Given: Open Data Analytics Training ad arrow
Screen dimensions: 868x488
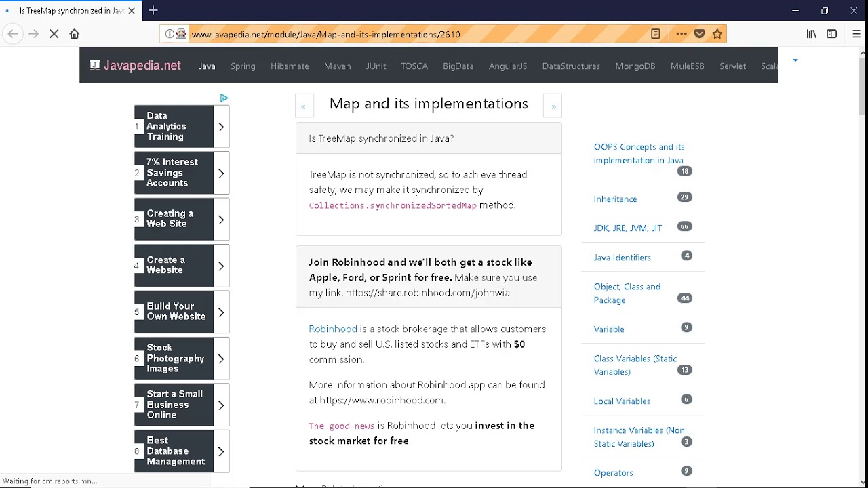Looking at the screenshot, I should 221,127.
